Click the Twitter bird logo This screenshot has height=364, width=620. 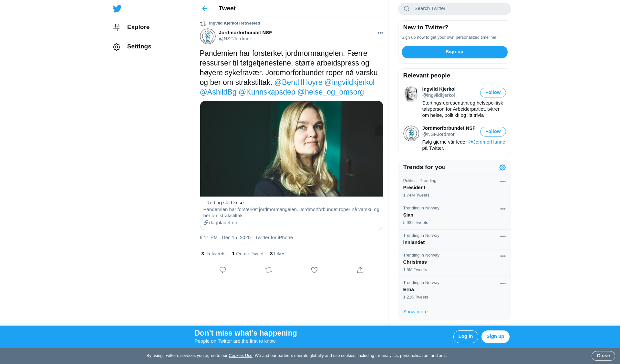117,9
